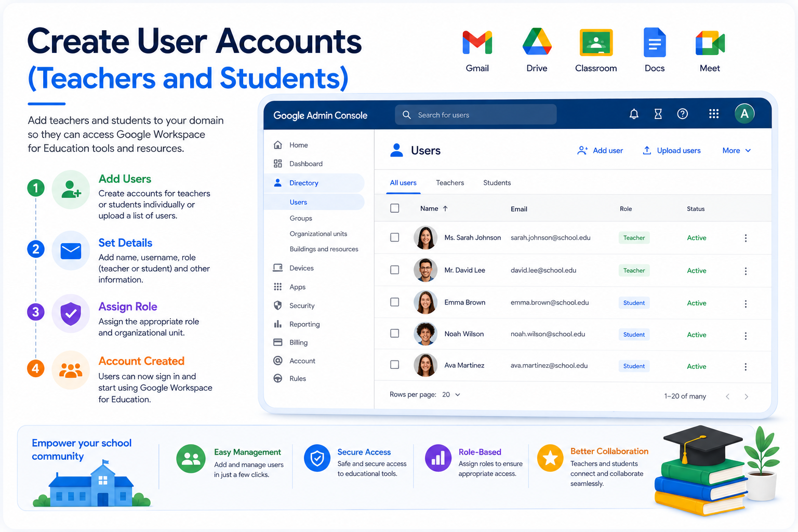Screen dimensions: 798x532
Task: Click Sarah Johnson's profile photo
Action: pyautogui.click(x=425, y=238)
